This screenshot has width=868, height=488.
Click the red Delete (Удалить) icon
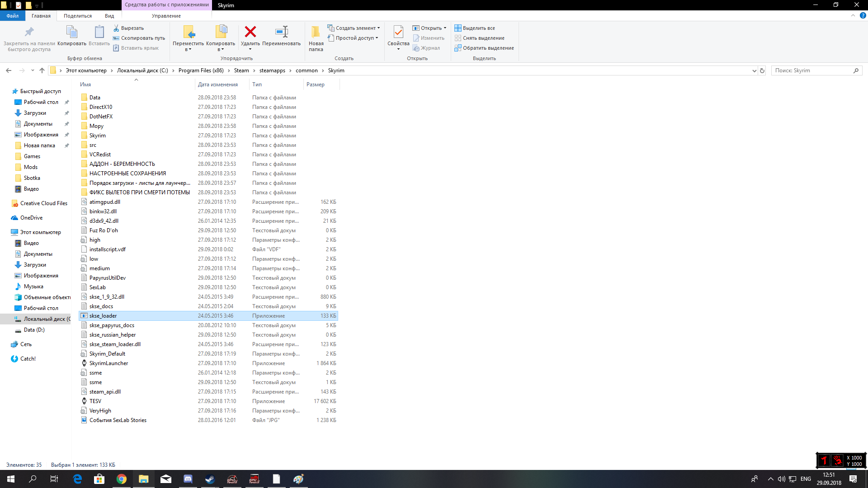coord(250,32)
